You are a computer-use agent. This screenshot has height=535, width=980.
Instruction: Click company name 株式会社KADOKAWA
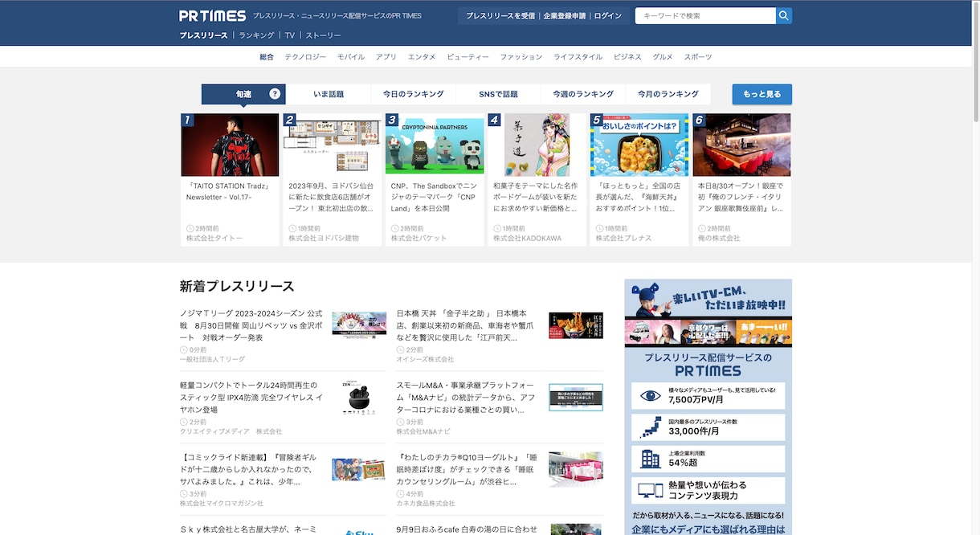click(528, 239)
